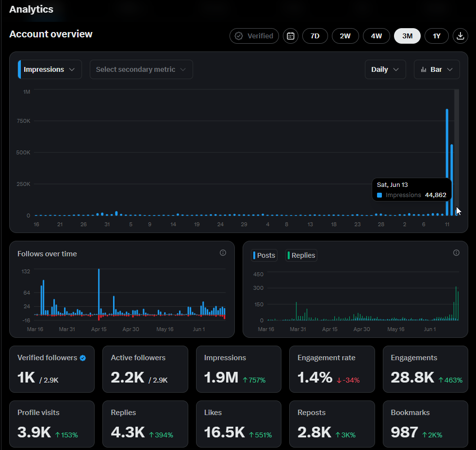Open info icon on Posts/Replies chart
Viewport: 476px width, 450px height.
456,252
